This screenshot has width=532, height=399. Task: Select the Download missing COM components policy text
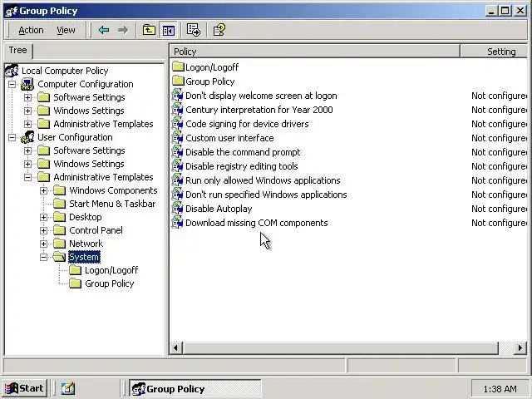[257, 223]
